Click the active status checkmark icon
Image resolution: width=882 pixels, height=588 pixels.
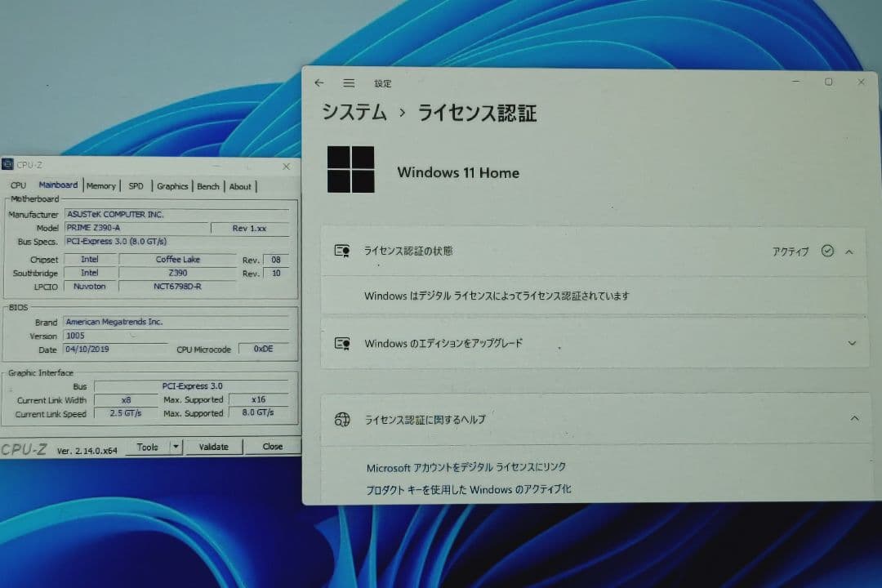point(826,251)
